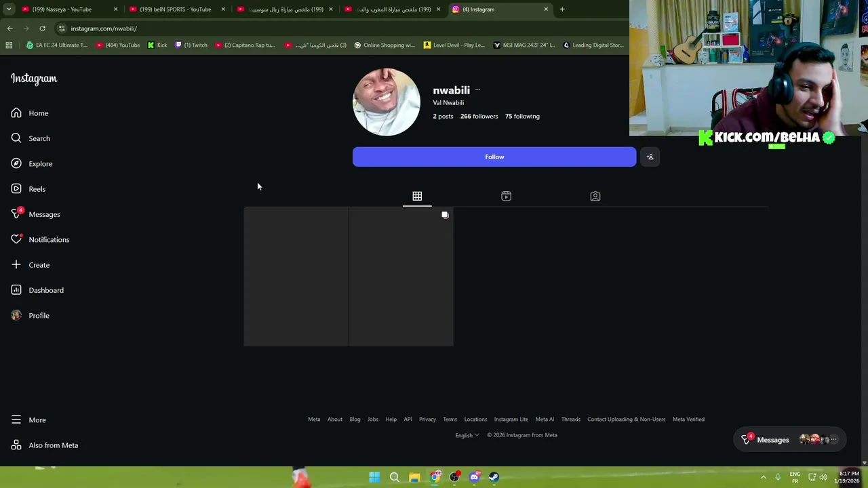
Task: Go to Instagram Home in the sidebar
Action: [30, 113]
